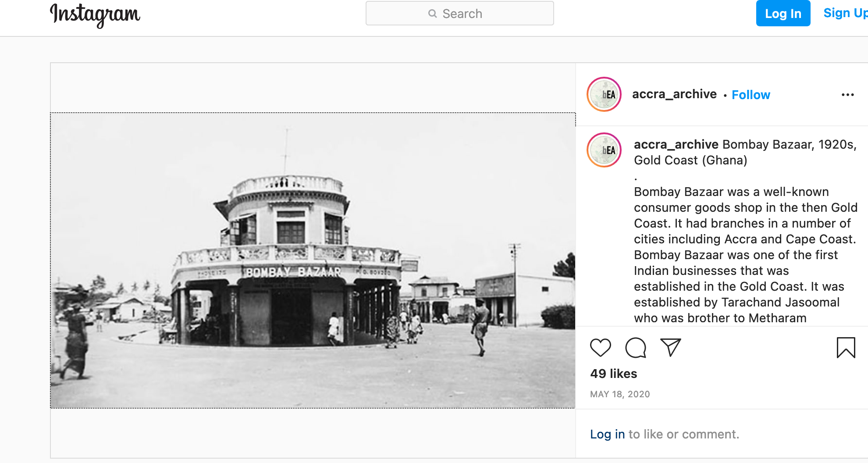Click caption text 'Bombay Bazaar, 1920s,'

point(789,144)
